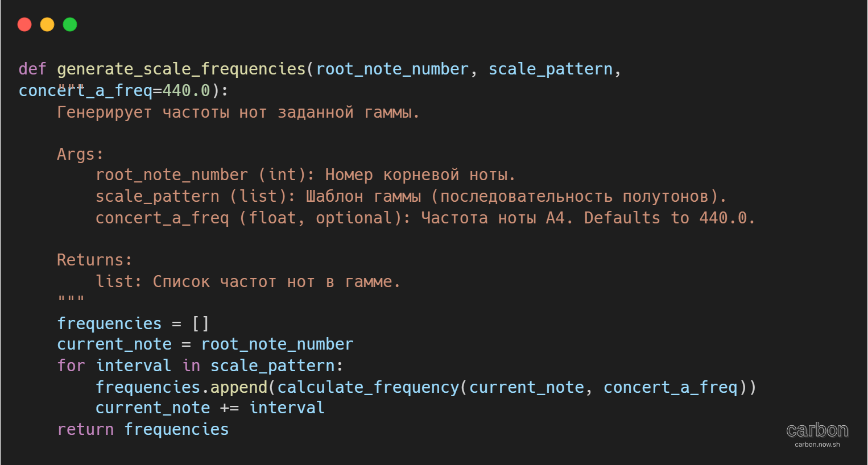868x465 pixels.
Task: Click the scale_pattern parameter in signature
Action: (x=551, y=69)
